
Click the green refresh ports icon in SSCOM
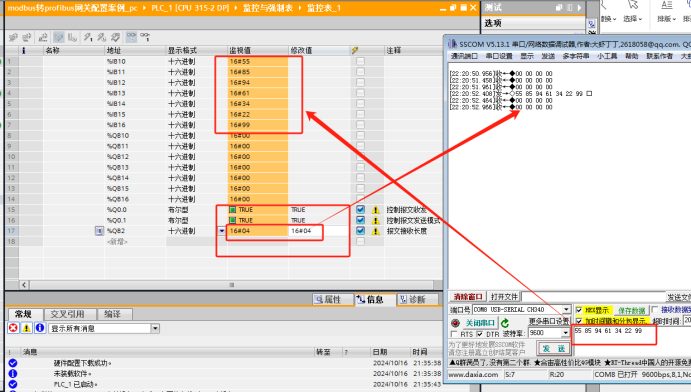click(x=505, y=323)
